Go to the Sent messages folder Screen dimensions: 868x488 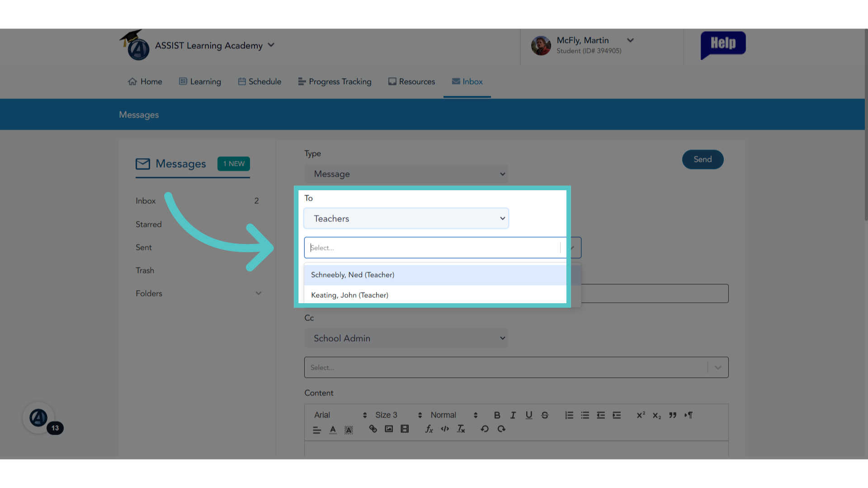[144, 247]
